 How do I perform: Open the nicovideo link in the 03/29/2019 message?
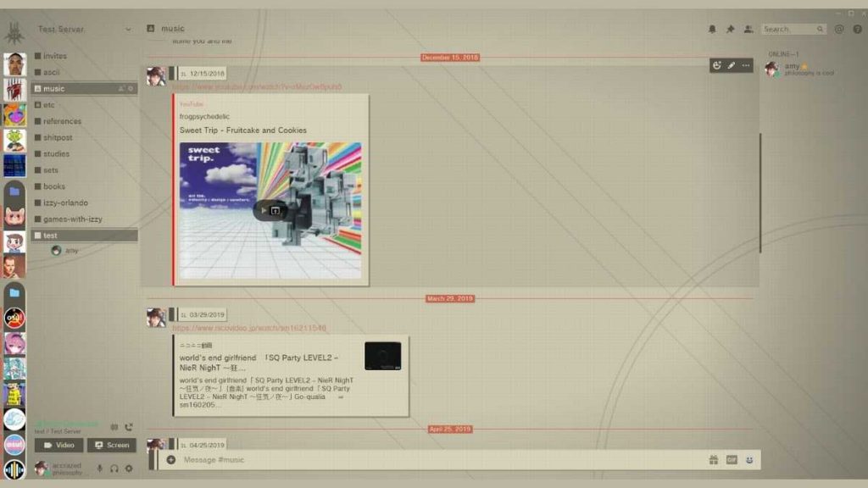click(249, 328)
